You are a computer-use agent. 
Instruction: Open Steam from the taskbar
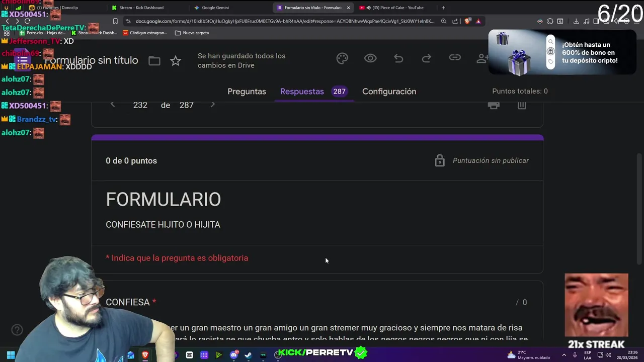pos(248,355)
